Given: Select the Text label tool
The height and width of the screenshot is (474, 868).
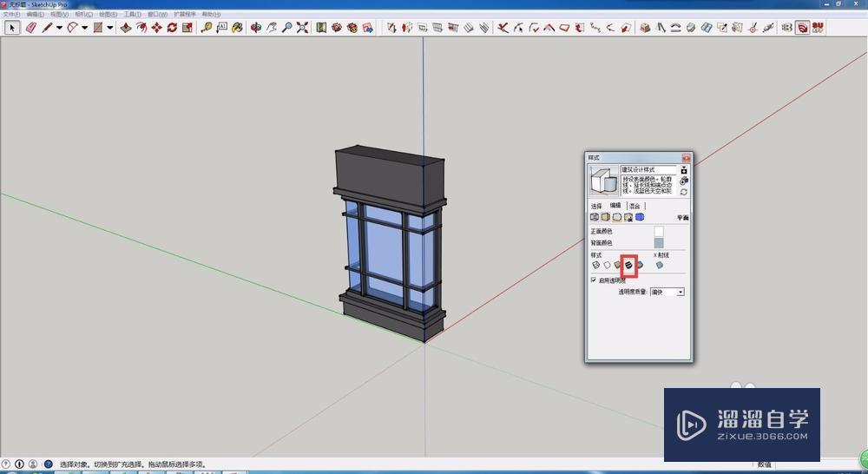Looking at the screenshot, I should (221, 27).
